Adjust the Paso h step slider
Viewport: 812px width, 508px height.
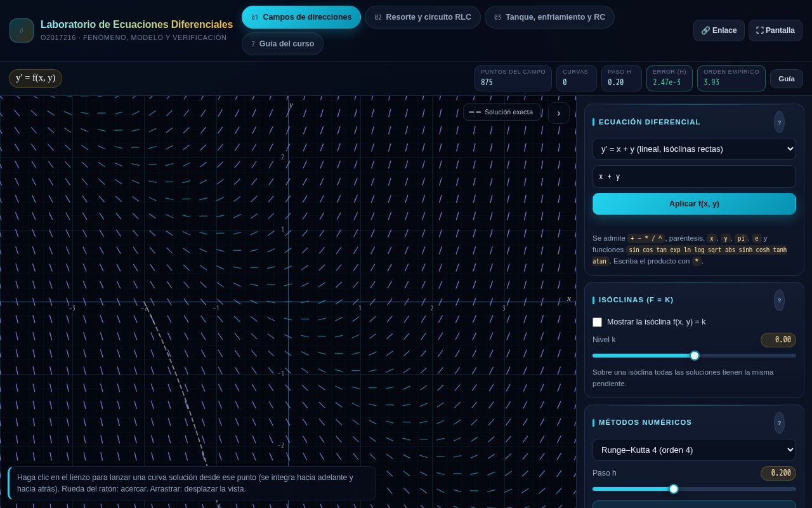pos(694,489)
